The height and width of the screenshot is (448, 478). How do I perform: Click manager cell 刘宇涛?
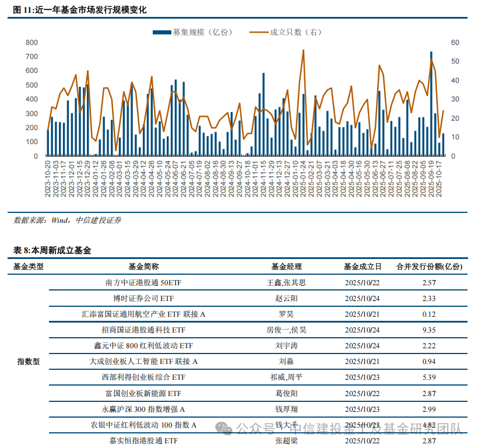pos(286,345)
